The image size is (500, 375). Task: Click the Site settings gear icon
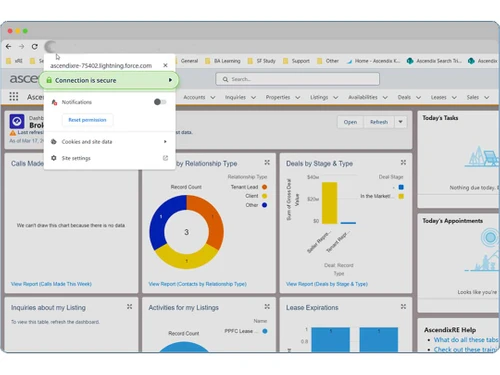click(x=54, y=158)
